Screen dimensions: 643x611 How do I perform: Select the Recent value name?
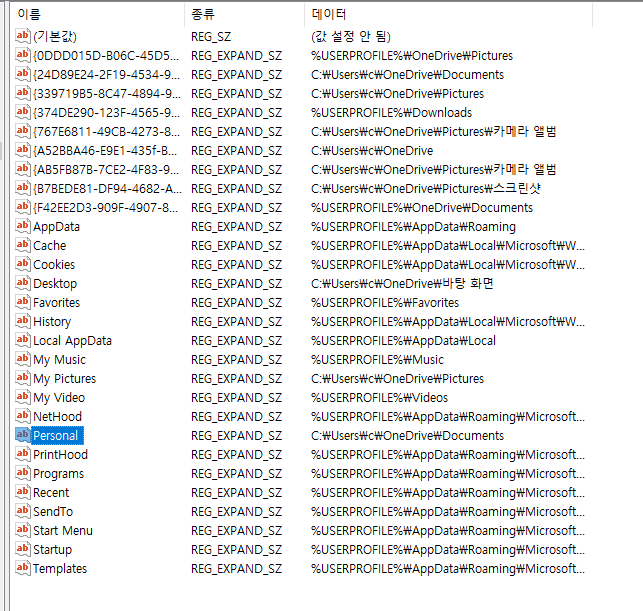51,492
